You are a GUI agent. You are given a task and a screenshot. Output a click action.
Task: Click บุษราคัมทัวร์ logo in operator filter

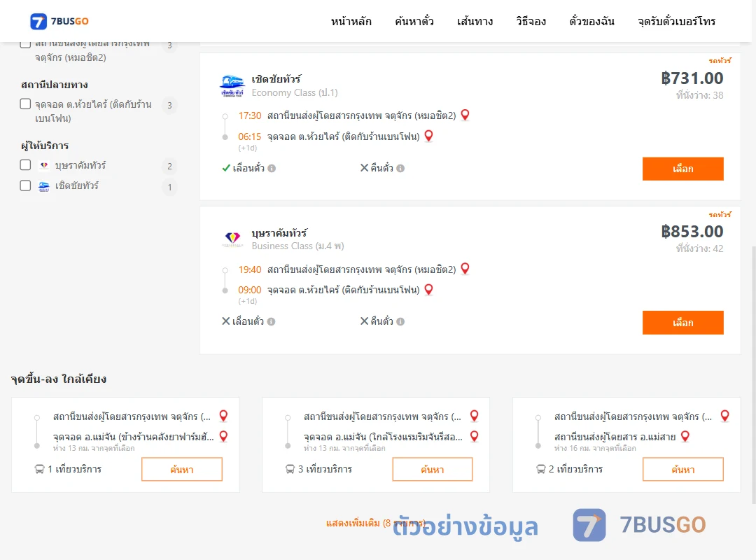click(44, 165)
